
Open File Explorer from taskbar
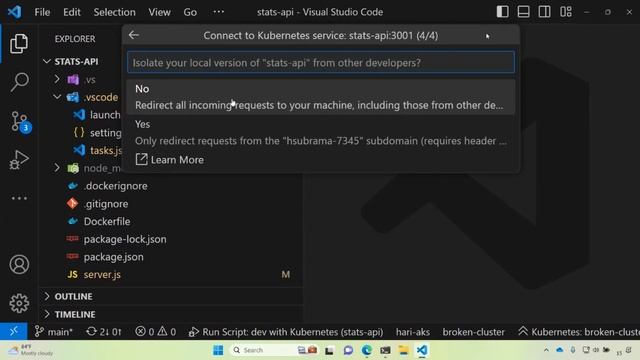[x=403, y=350]
